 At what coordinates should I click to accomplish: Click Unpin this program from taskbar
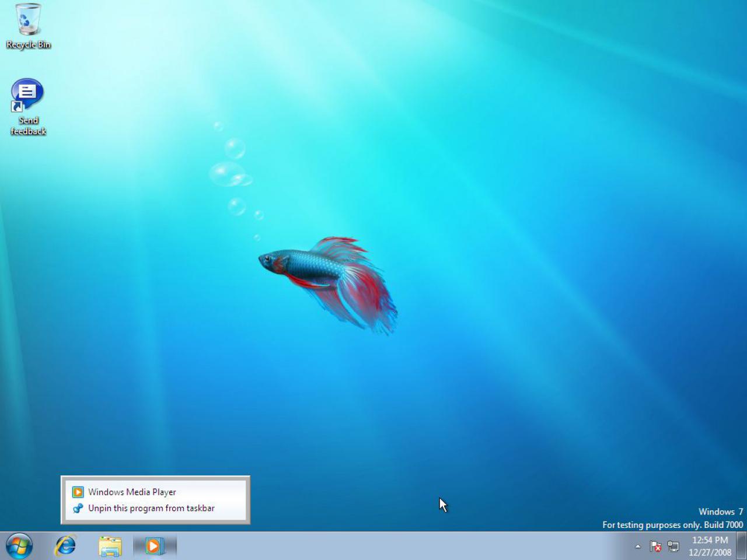coord(155,508)
